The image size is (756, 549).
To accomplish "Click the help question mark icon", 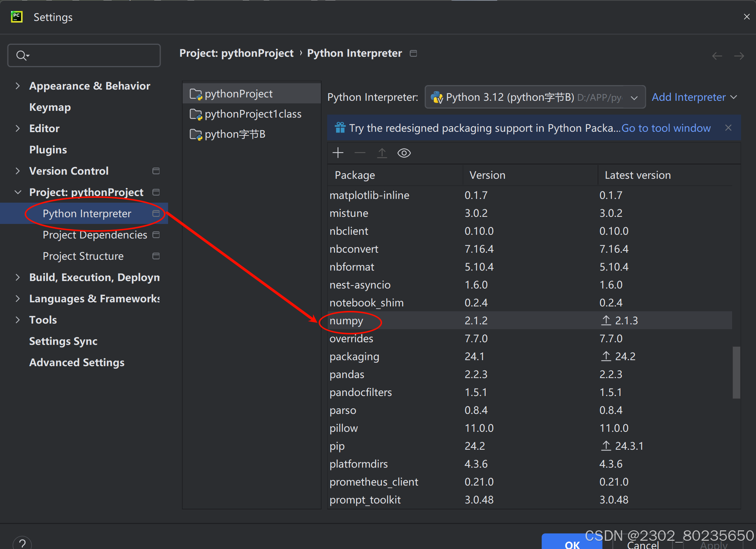I will tap(22, 543).
